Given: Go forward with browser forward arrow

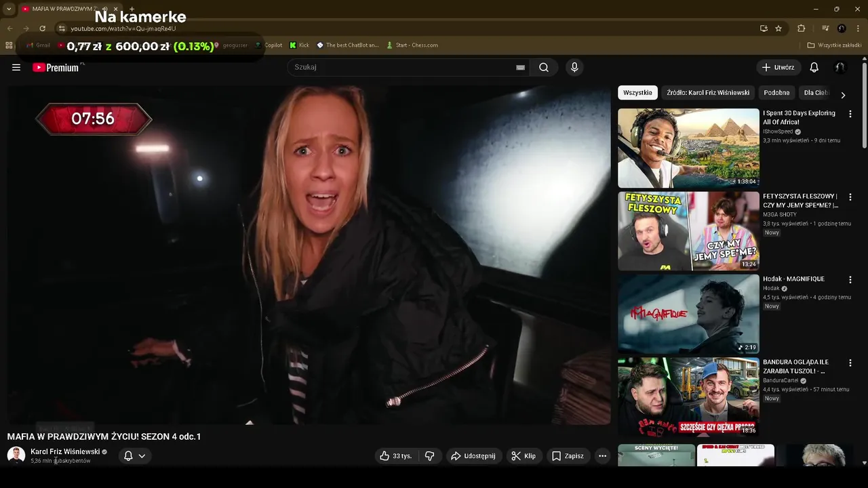Looking at the screenshot, I should point(26,28).
